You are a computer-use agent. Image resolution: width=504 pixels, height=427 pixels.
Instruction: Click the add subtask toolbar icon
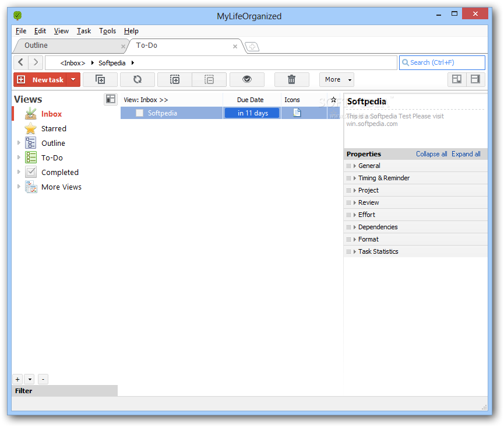[x=100, y=79]
